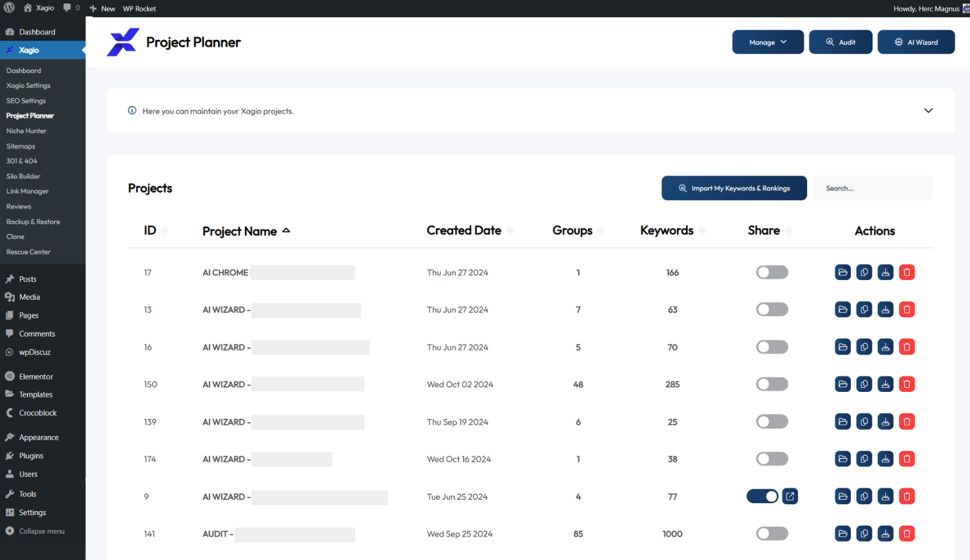
Task: Delete project ID 174 trash icon
Action: click(907, 459)
